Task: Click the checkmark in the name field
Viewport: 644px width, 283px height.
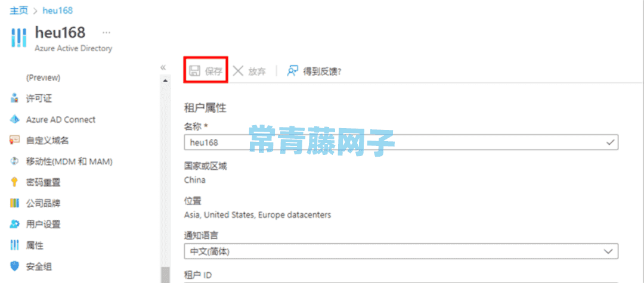Action: pyautogui.click(x=611, y=142)
